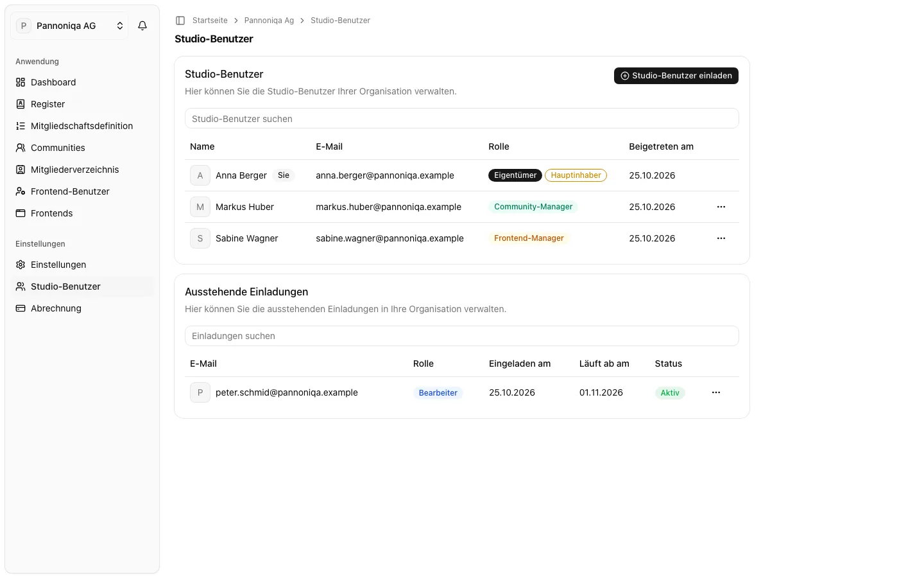Go to Communities in the sidebar
The image size is (924, 578).
[82, 148]
